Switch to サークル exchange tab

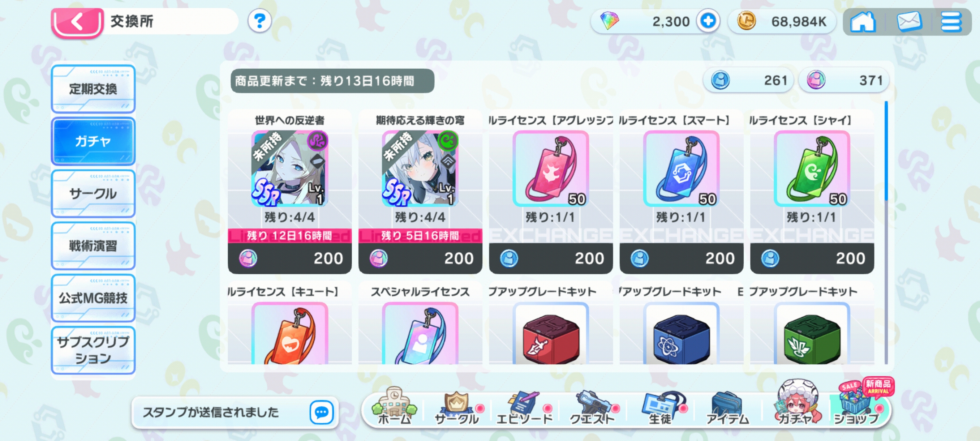click(93, 194)
